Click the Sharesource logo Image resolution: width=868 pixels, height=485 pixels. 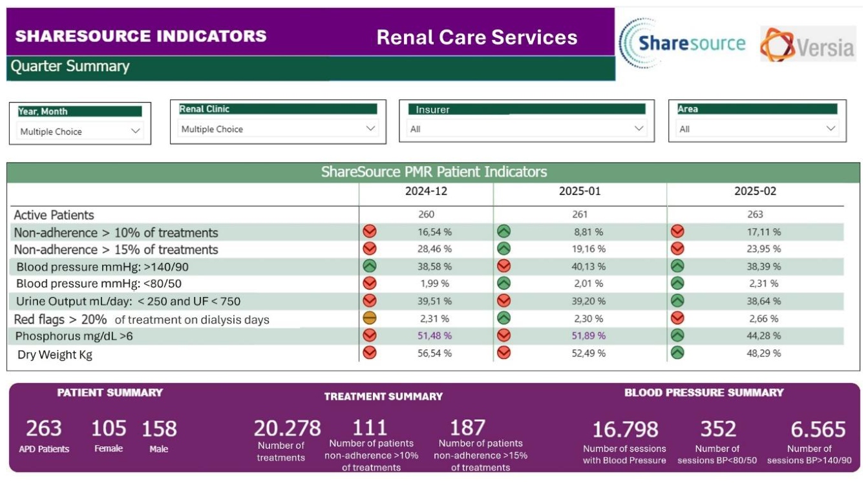(x=683, y=43)
